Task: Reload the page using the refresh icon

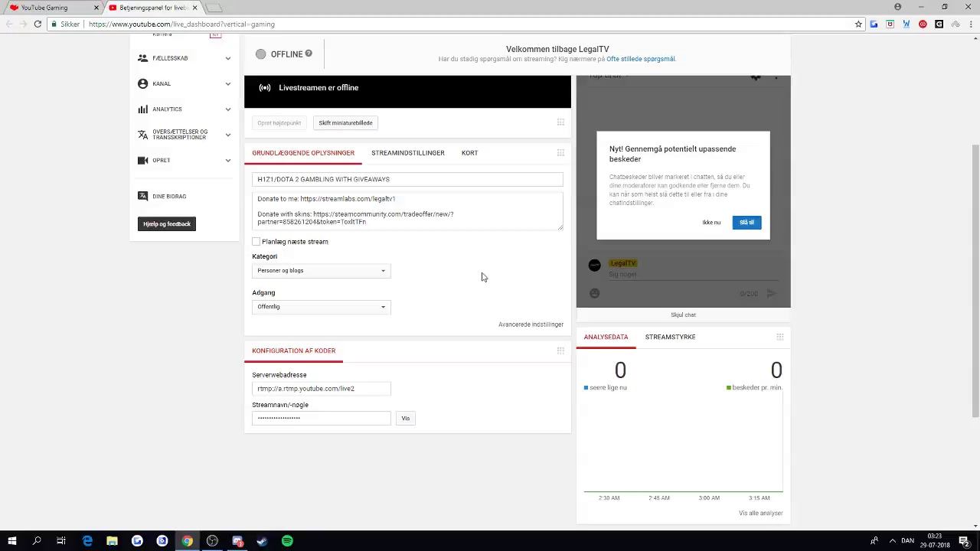Action: [x=38, y=24]
